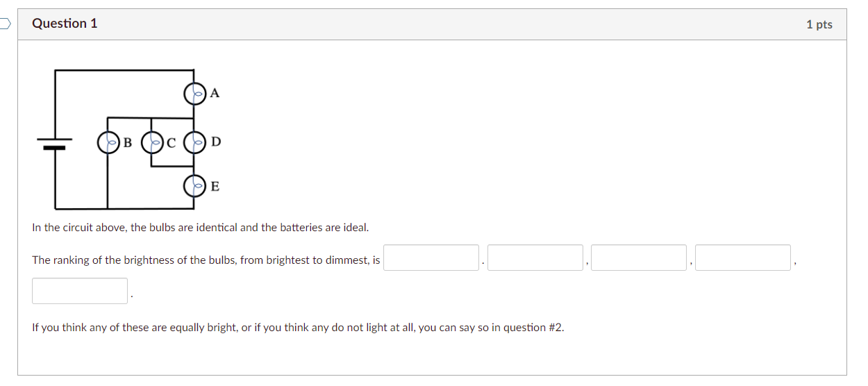Click bulb D symbol in circuit
868x386 pixels.
coord(196,142)
